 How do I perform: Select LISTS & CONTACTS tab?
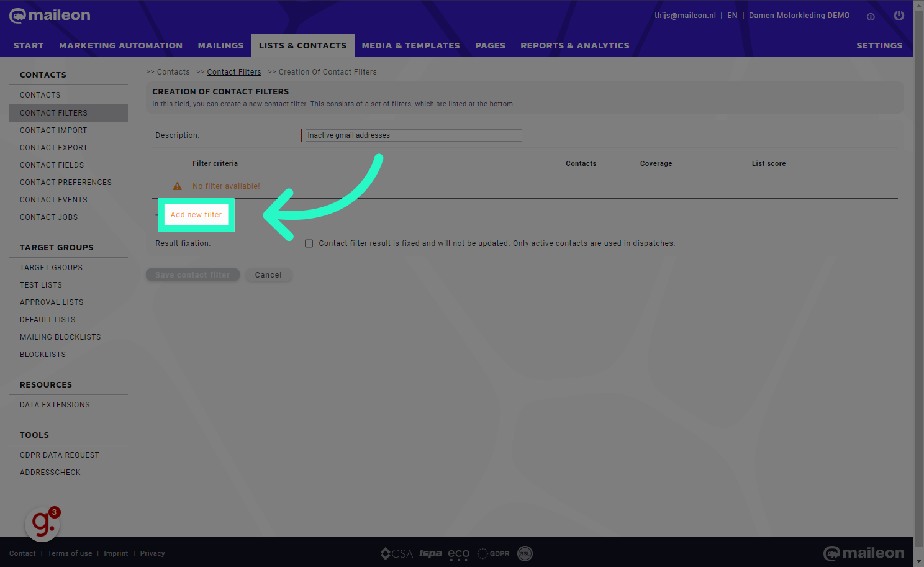tap(302, 45)
